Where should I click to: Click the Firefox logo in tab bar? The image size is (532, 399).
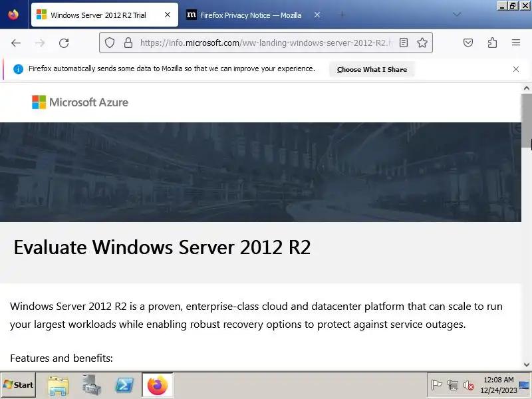click(x=13, y=15)
